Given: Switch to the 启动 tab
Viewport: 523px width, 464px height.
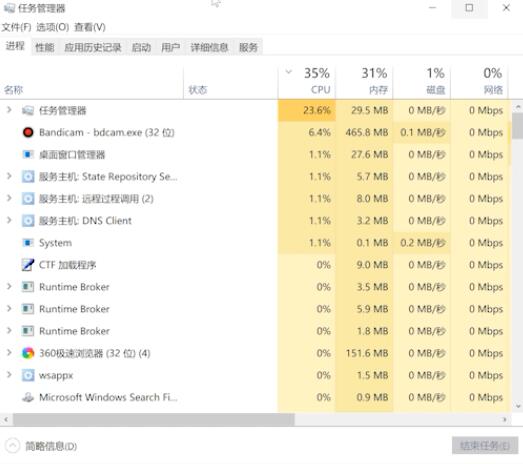Looking at the screenshot, I should pos(141,47).
